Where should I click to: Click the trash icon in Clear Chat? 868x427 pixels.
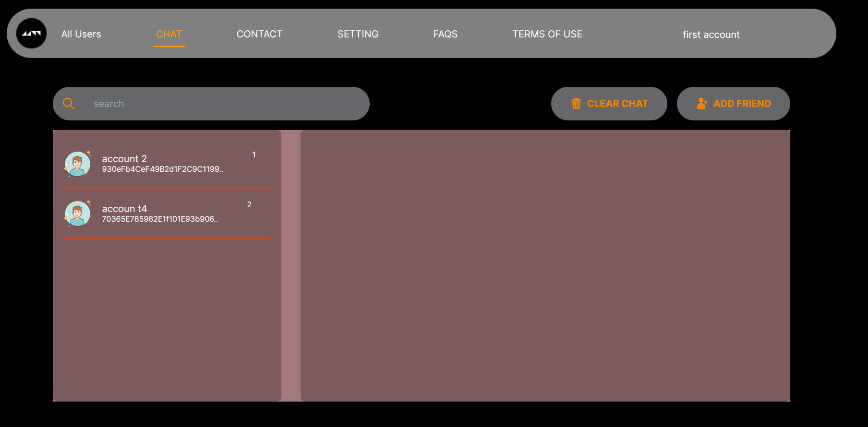pyautogui.click(x=576, y=104)
